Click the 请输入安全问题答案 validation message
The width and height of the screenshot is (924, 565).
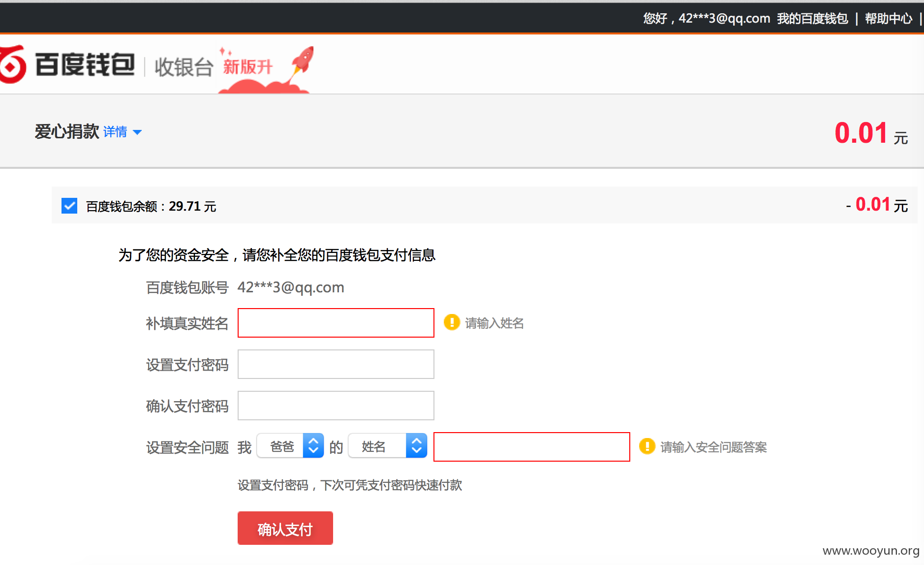tap(713, 447)
